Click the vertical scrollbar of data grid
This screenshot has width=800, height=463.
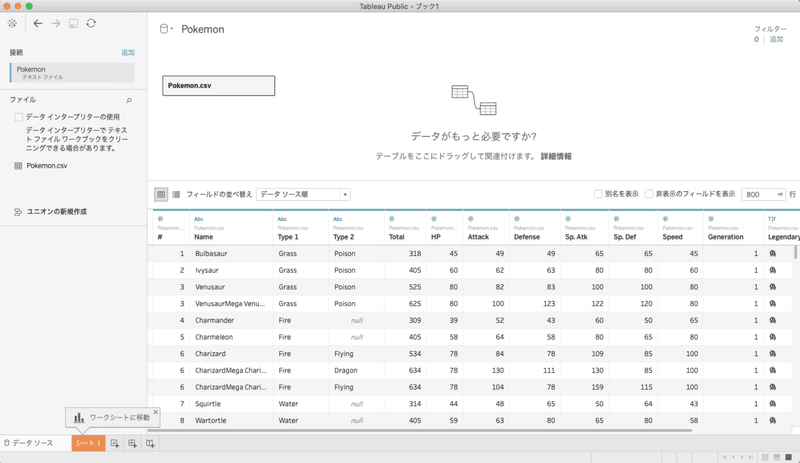795,252
